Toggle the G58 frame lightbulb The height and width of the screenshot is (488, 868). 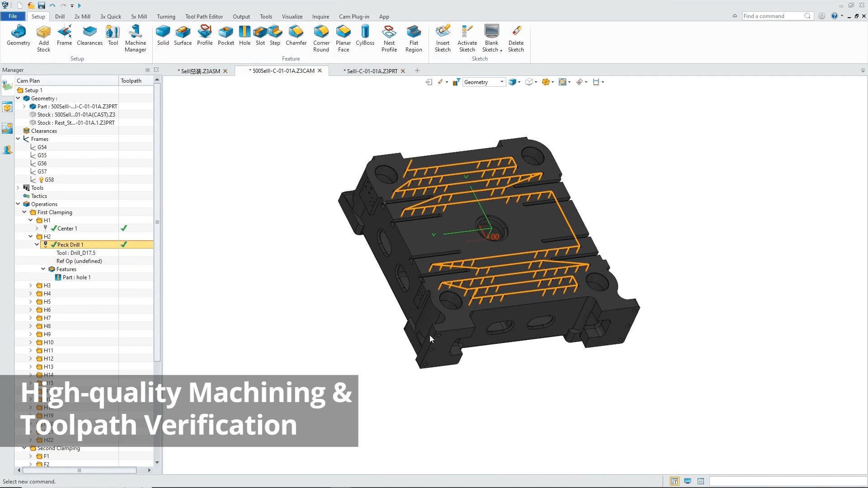point(41,180)
